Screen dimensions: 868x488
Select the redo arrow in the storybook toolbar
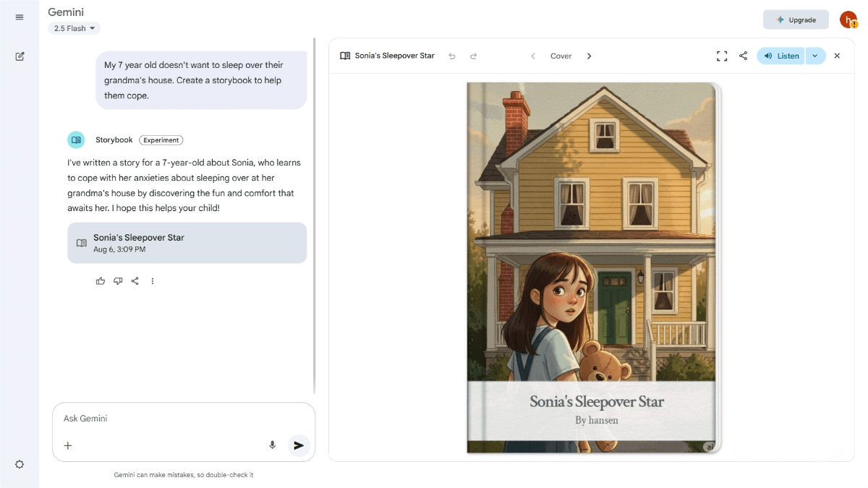coord(474,55)
